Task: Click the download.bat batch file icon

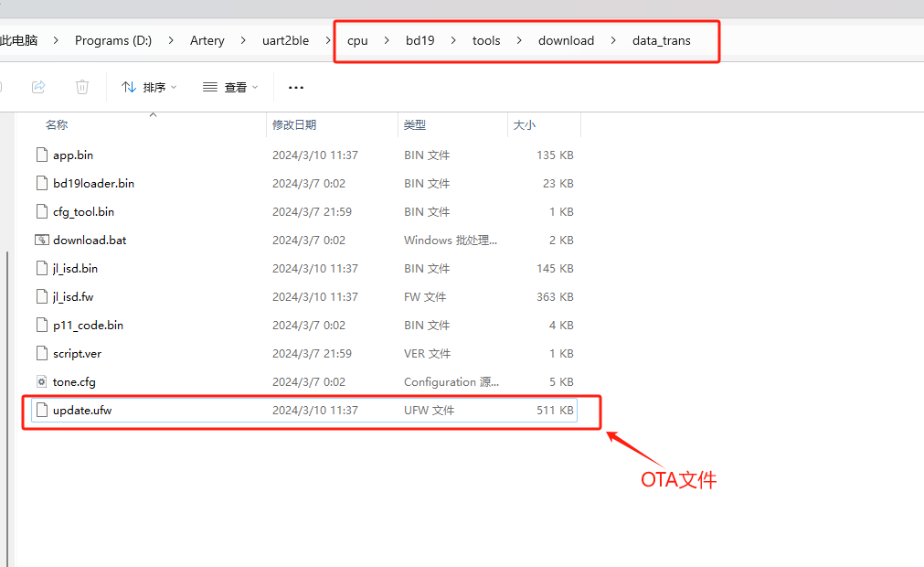Action: point(42,240)
